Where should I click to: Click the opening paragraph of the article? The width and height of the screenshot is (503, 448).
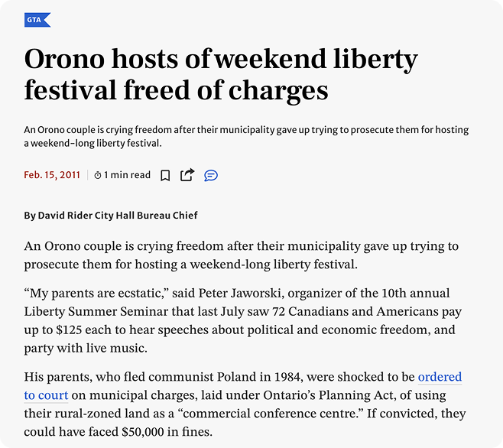[241, 255]
